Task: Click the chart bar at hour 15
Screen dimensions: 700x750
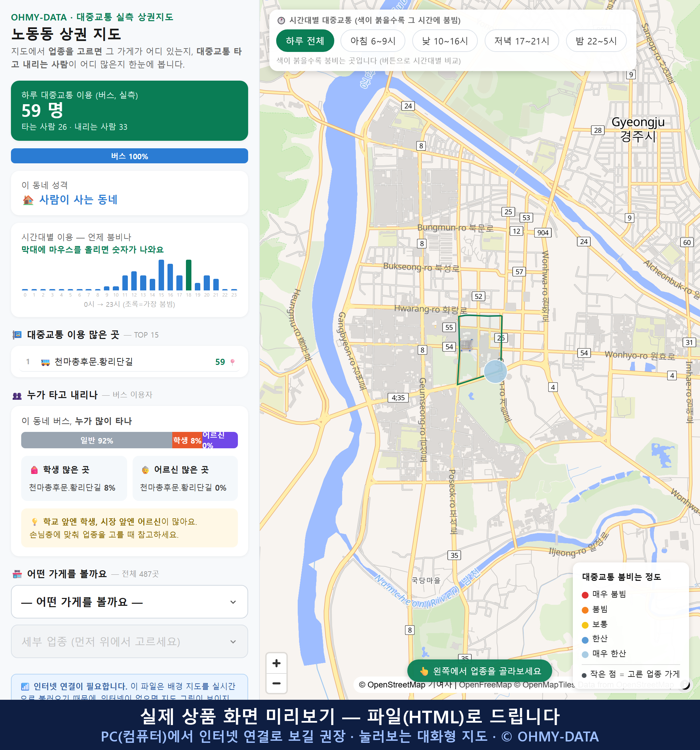Action: click(161, 275)
